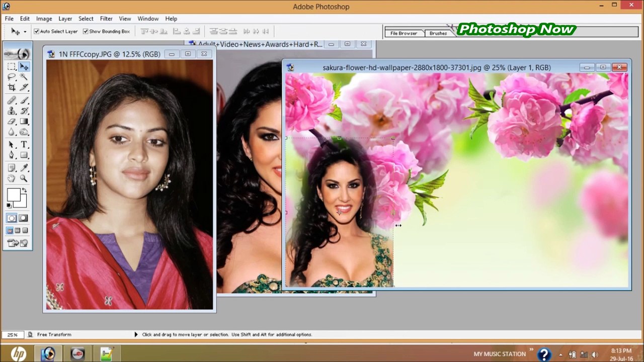The image size is (644, 362).
Task: Select the Gradient tool
Action: pyautogui.click(x=24, y=121)
